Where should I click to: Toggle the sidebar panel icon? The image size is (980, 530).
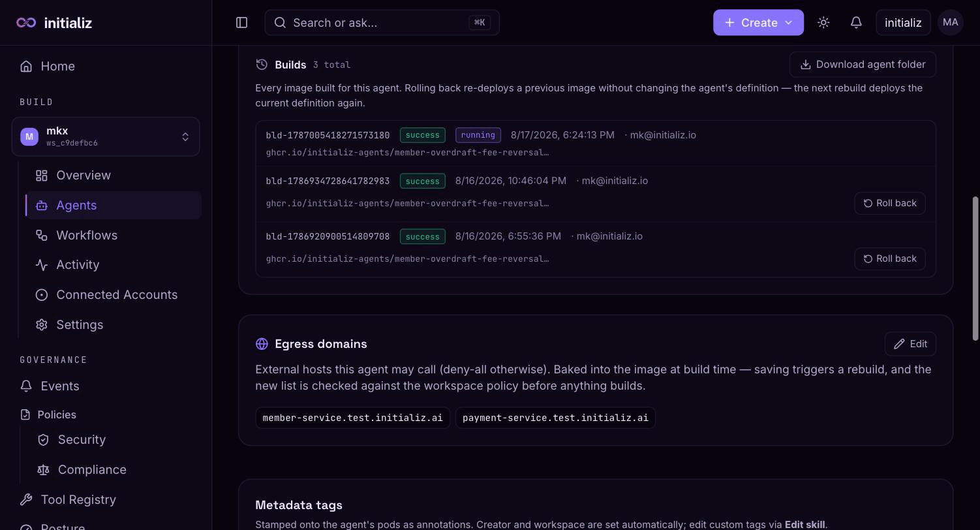pos(241,23)
